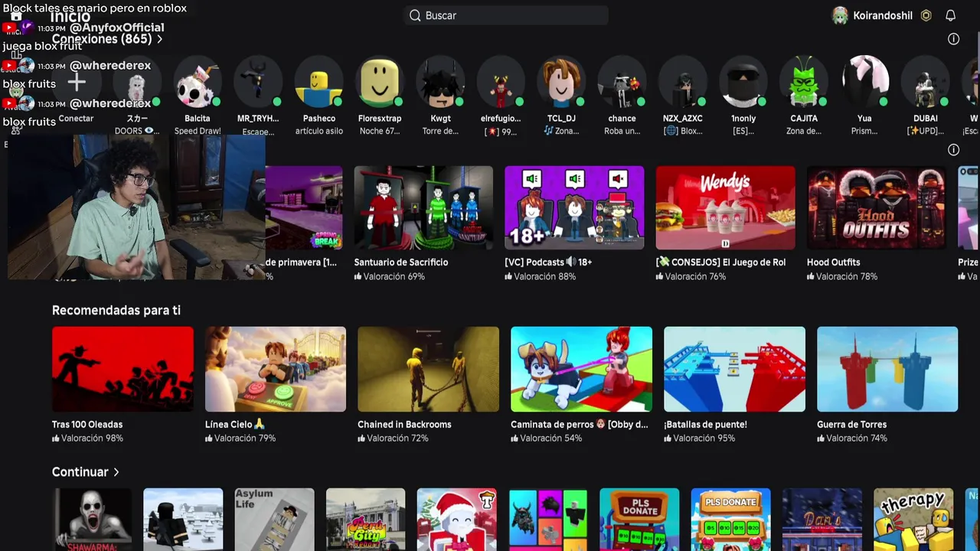Expand the Continuar section arrow

tap(116, 472)
